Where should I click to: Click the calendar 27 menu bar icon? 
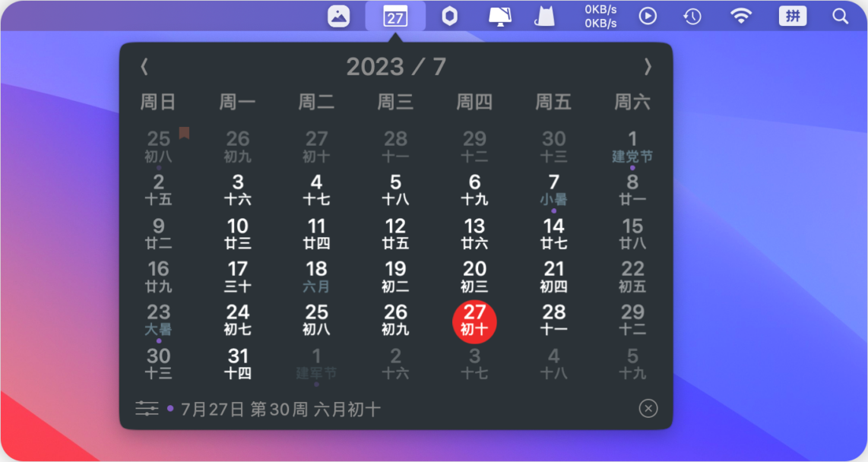tap(395, 16)
